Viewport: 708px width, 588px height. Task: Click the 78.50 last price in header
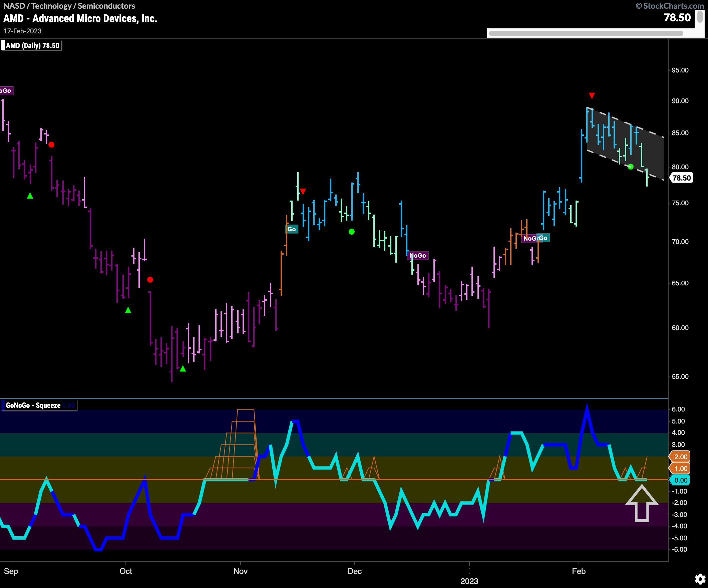[677, 18]
